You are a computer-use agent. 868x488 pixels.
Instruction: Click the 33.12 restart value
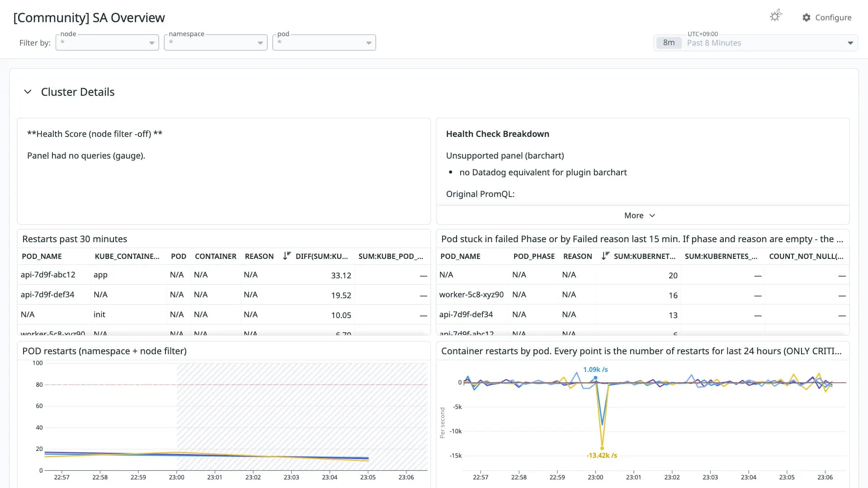click(341, 275)
